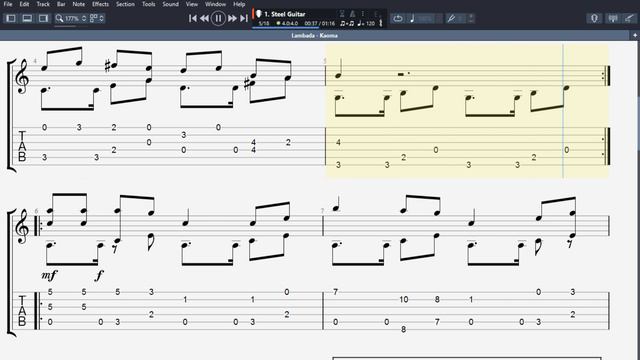
Task: Select the quarter note starting bar 5
Action: (338, 68)
